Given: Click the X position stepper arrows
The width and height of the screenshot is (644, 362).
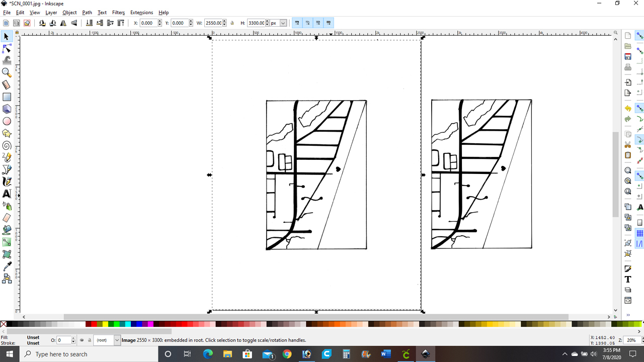Looking at the screenshot, I should point(159,23).
